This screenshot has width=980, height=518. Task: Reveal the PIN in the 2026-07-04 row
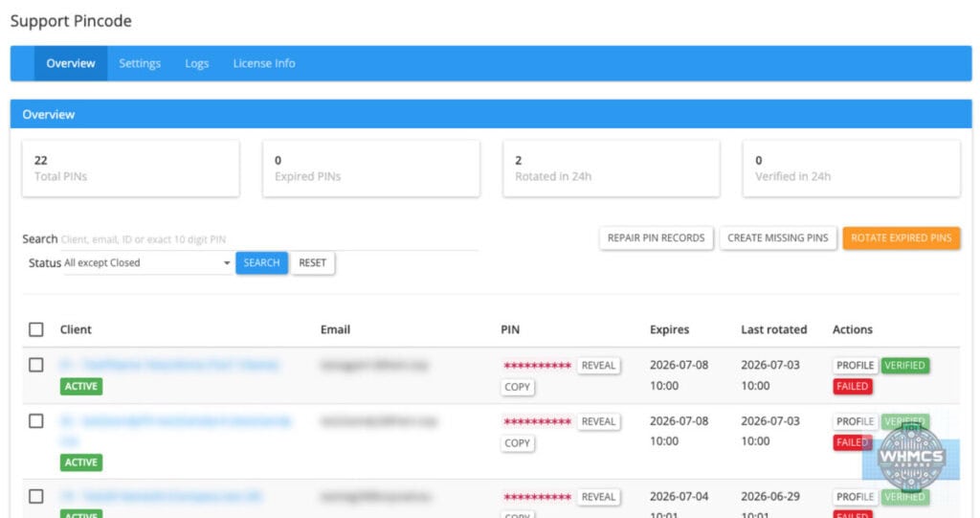599,497
